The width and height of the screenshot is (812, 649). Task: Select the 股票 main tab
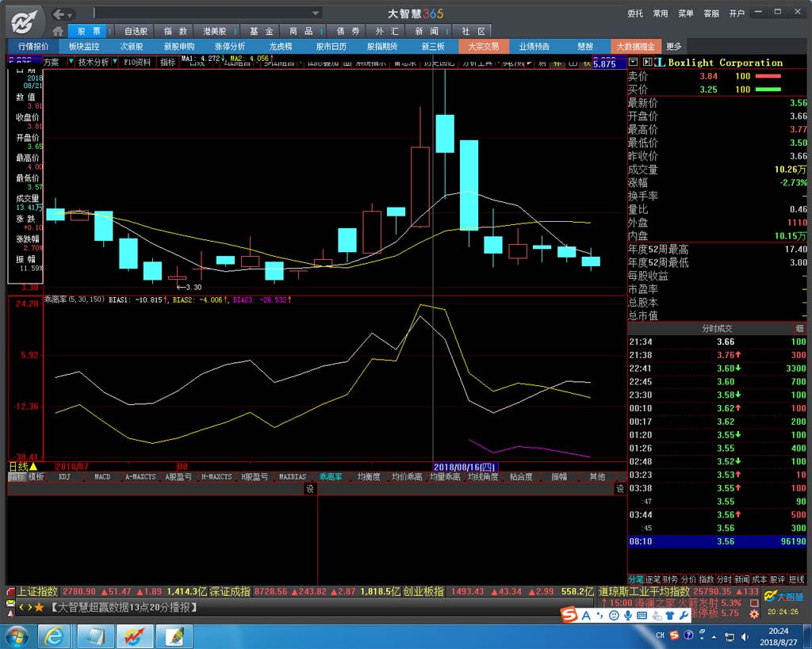89,32
